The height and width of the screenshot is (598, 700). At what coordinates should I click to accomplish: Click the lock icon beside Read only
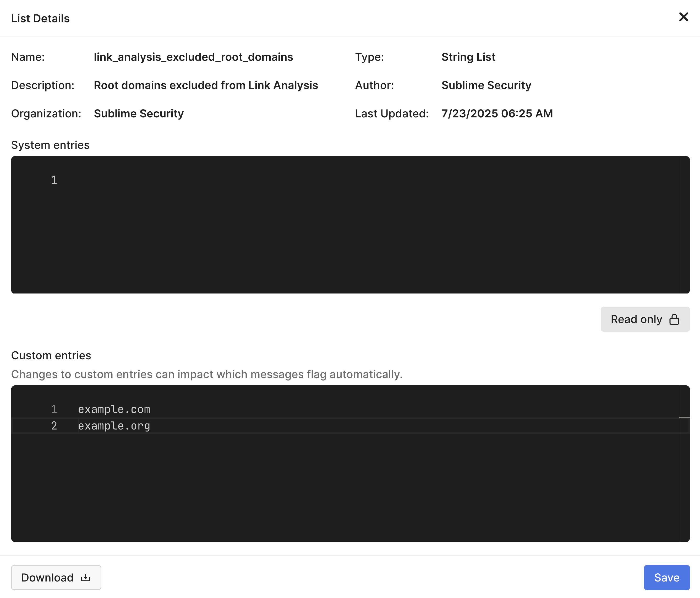tap(674, 319)
